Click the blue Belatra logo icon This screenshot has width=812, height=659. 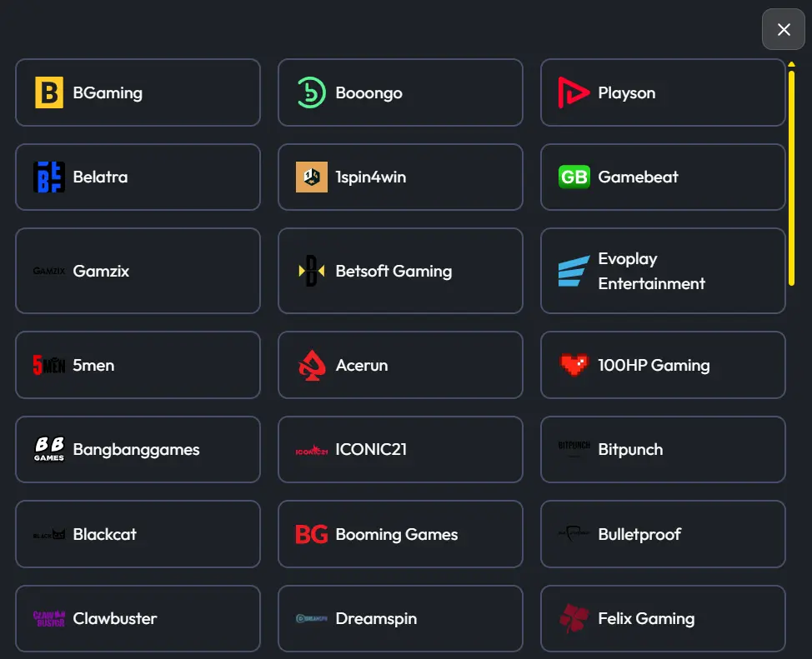(49, 177)
